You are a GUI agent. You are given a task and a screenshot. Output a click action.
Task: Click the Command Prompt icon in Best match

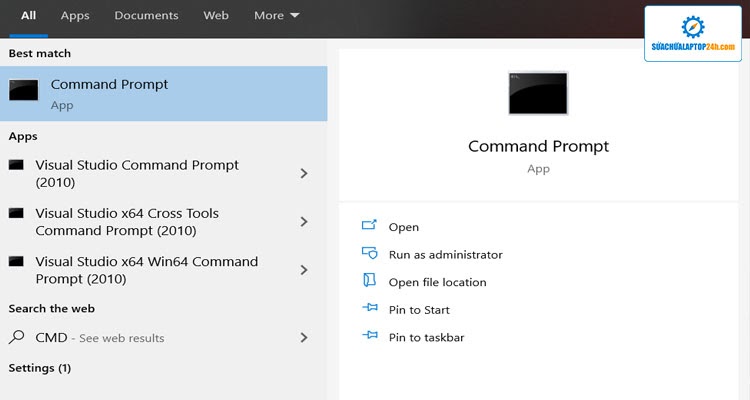pyautogui.click(x=23, y=90)
